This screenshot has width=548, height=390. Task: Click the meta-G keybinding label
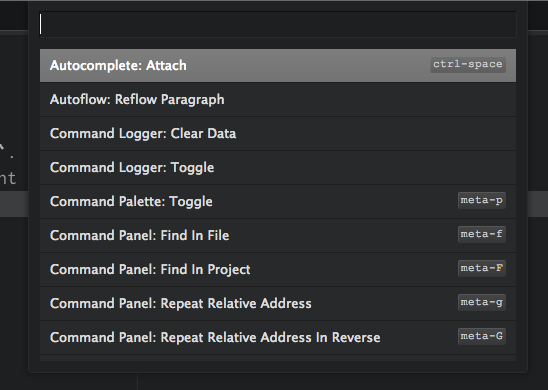(x=482, y=336)
